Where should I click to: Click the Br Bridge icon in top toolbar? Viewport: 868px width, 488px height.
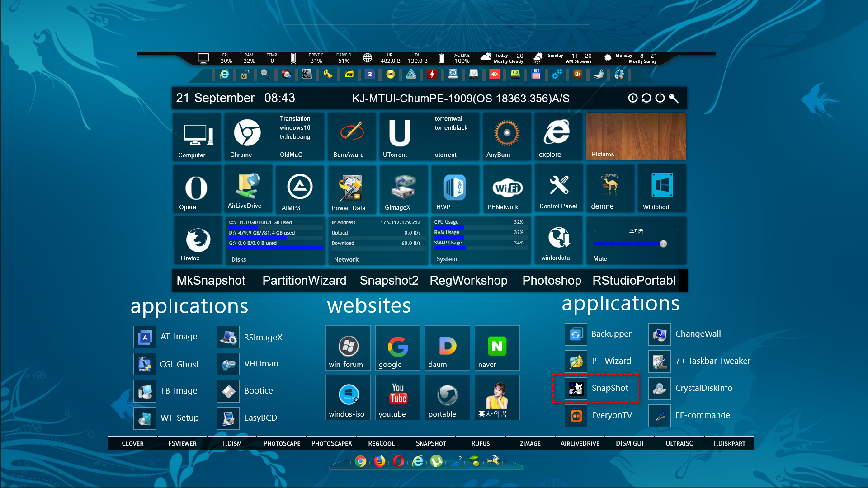[577, 74]
